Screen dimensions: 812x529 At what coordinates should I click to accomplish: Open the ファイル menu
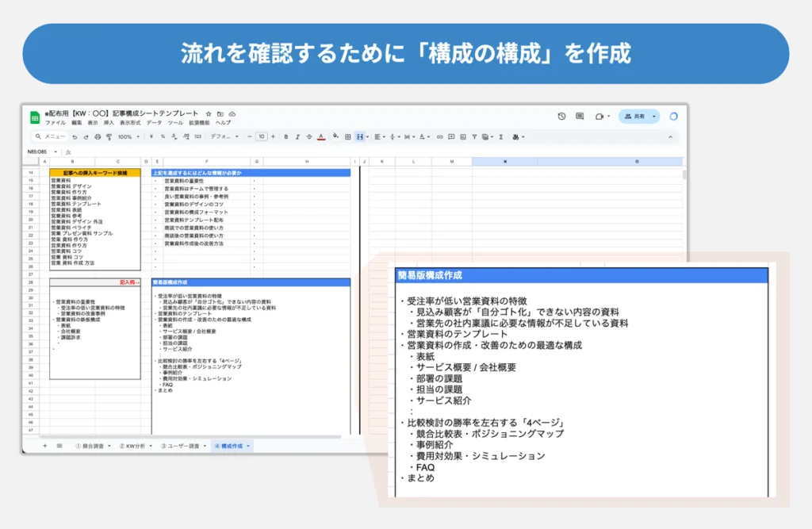[x=55, y=123]
